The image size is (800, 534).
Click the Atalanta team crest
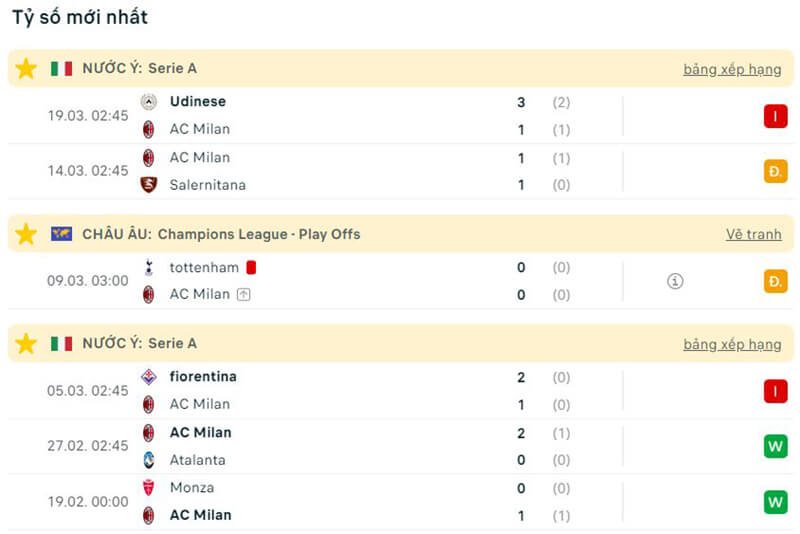click(148, 460)
